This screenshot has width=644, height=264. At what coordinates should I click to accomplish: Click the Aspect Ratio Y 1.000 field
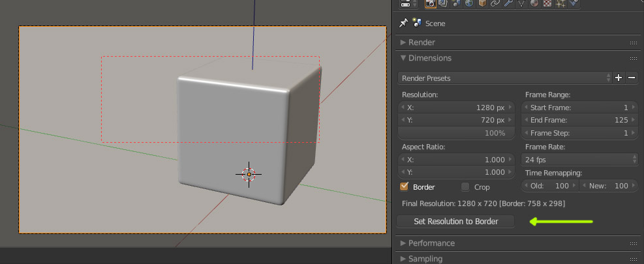(456, 172)
